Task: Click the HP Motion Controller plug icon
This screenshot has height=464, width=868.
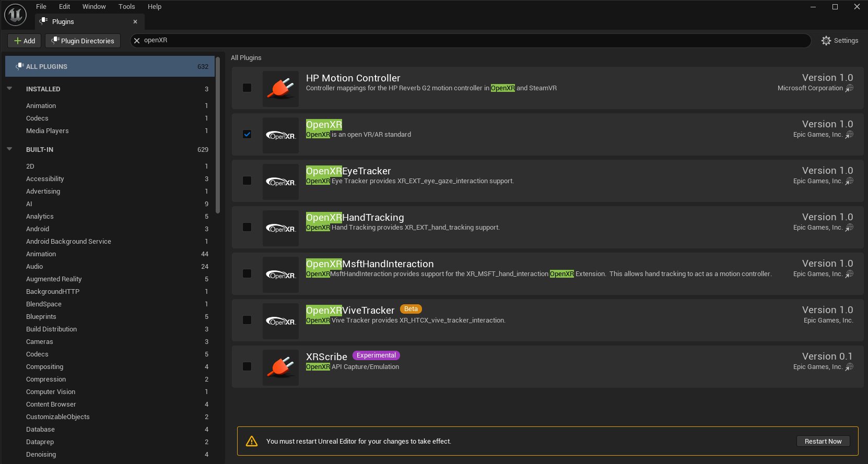Action: click(280, 89)
